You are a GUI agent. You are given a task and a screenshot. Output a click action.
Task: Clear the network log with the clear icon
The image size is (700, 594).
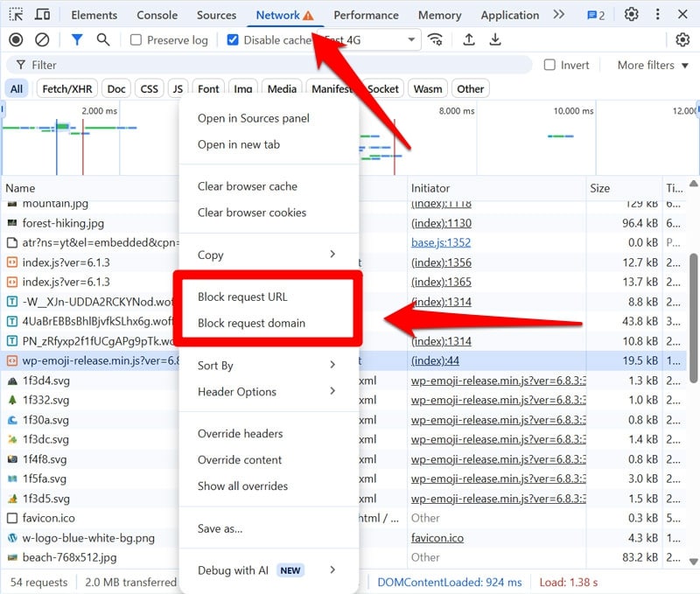click(42, 39)
